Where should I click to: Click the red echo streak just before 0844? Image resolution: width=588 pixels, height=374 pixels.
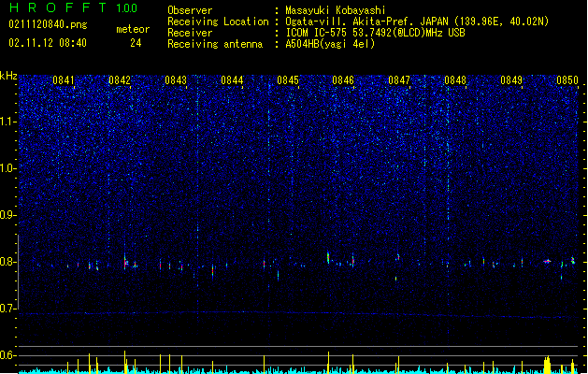click(212, 270)
